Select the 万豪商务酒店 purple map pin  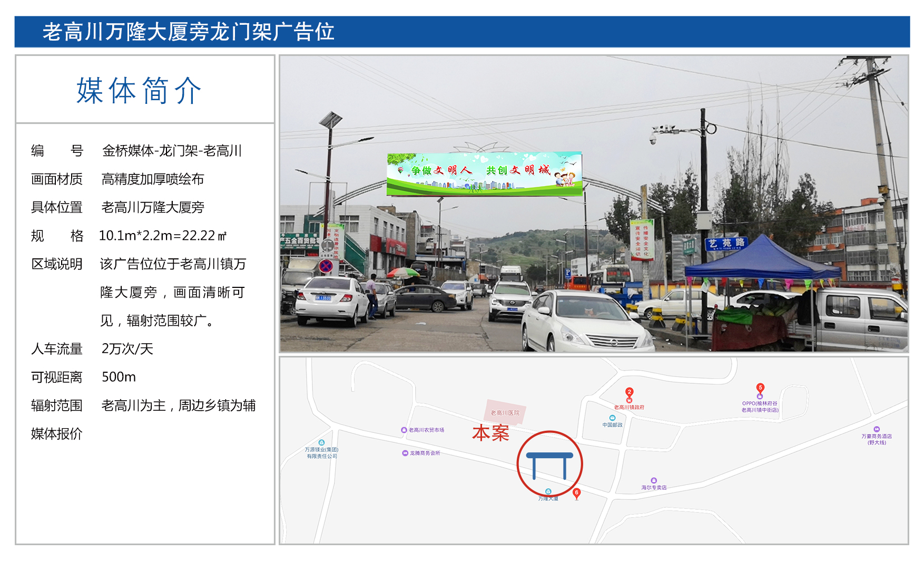click(x=877, y=429)
